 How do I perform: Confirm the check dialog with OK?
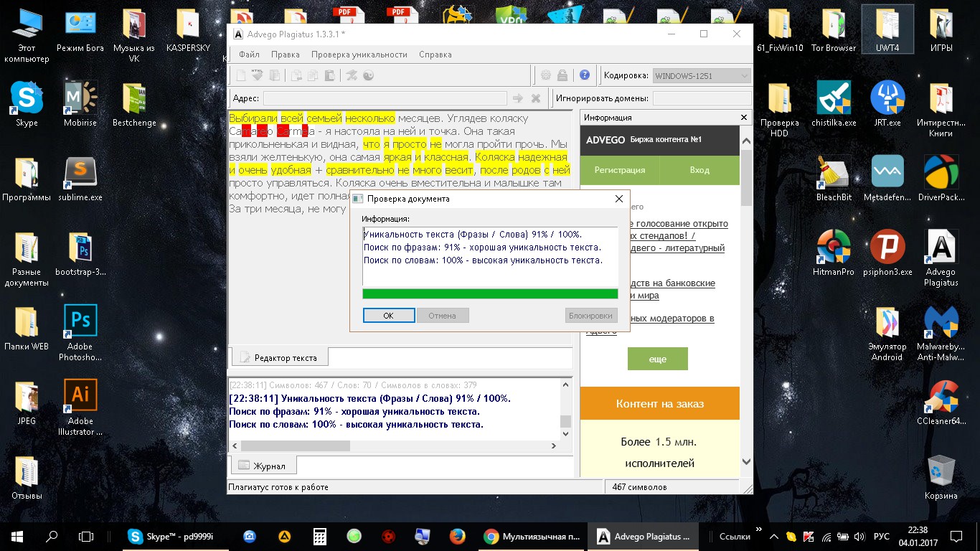389,316
